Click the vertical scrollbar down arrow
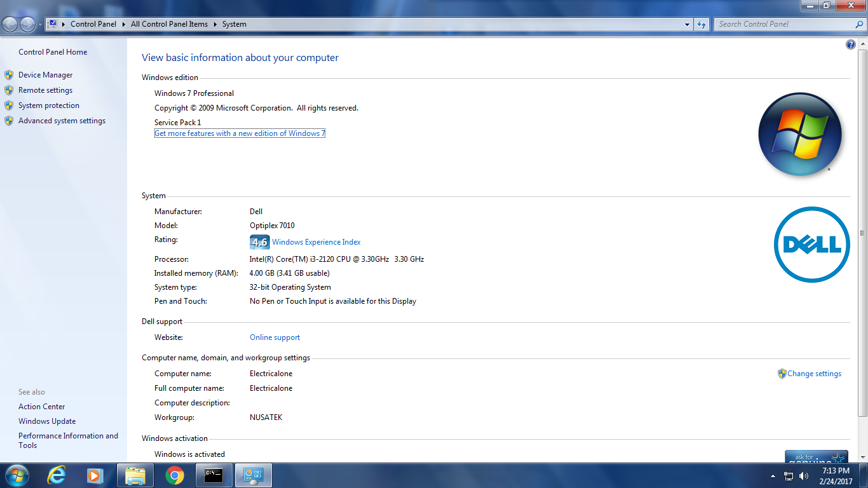Viewport: 868px width, 488px height. coord(862,457)
